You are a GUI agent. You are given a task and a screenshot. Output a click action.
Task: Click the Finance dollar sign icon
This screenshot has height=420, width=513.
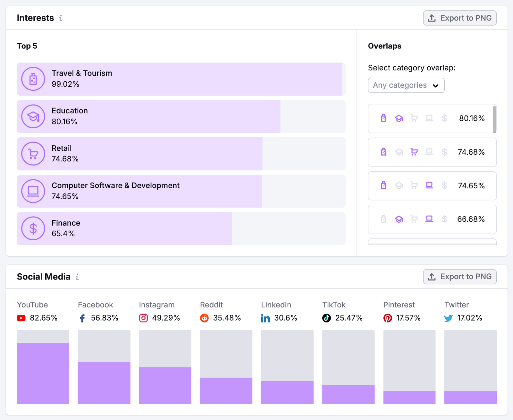coord(33,228)
